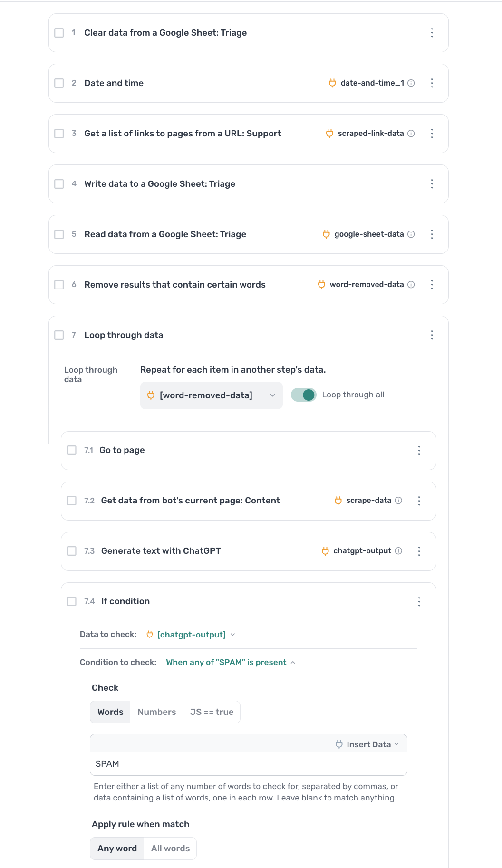Click the info icon next to chatgpt-output
The height and width of the screenshot is (868, 502).
coord(399,550)
